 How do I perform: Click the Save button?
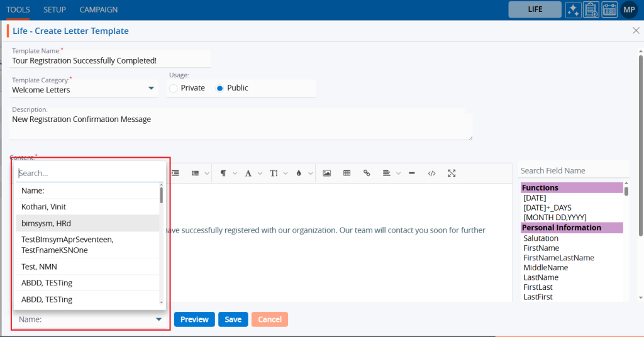pos(233,319)
